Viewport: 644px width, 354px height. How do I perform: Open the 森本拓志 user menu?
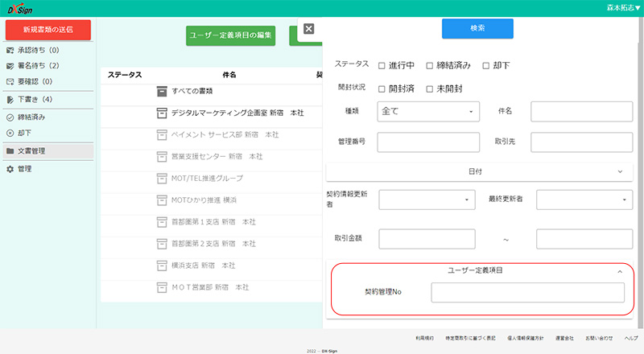[x=623, y=8]
